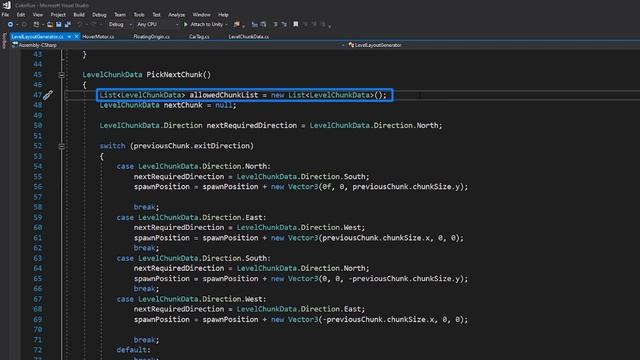The image size is (640, 360).
Task: Open the tab's pin dropdown on LevelLayoutGenerator.cs
Action: point(69,37)
